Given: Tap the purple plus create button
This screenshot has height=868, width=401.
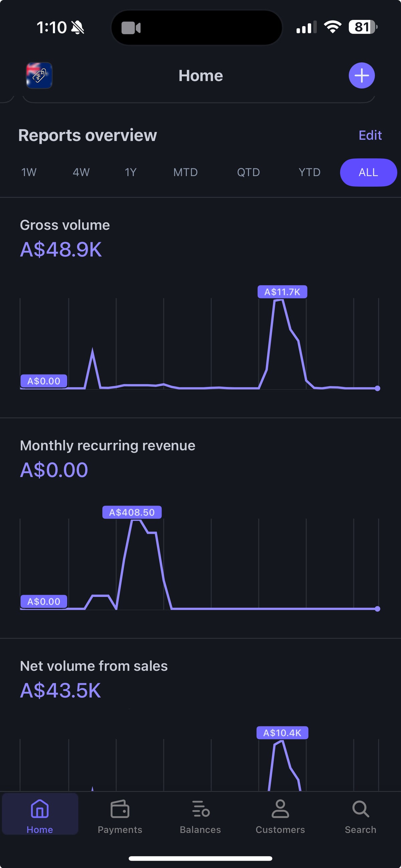Looking at the screenshot, I should coord(361,75).
